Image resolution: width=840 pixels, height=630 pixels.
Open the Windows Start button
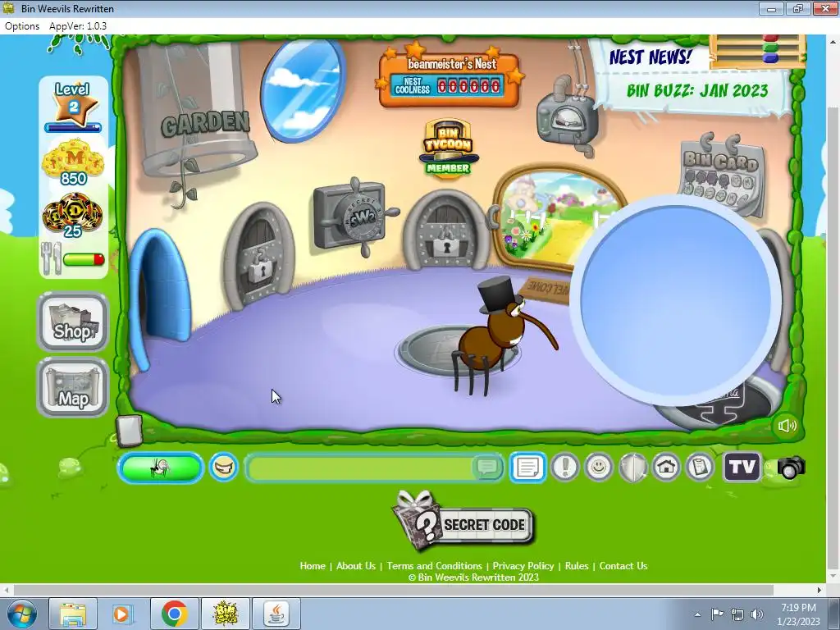pyautogui.click(x=22, y=614)
